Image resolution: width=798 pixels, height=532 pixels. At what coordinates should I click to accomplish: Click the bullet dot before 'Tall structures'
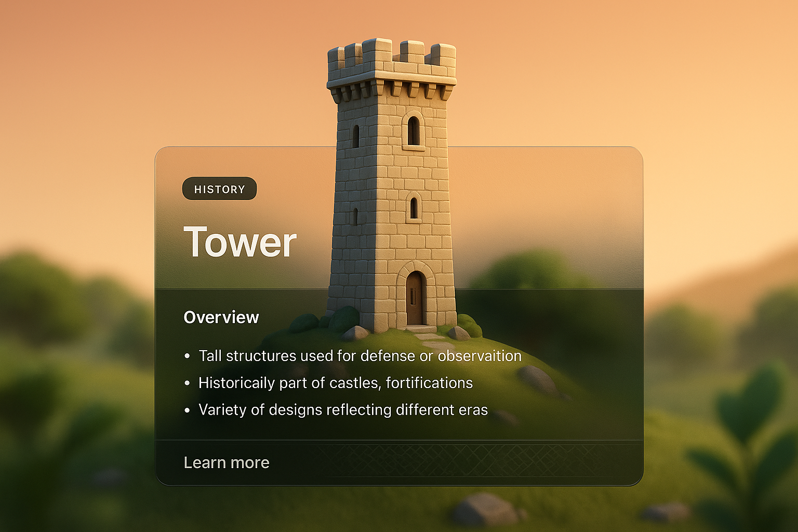pos(187,356)
